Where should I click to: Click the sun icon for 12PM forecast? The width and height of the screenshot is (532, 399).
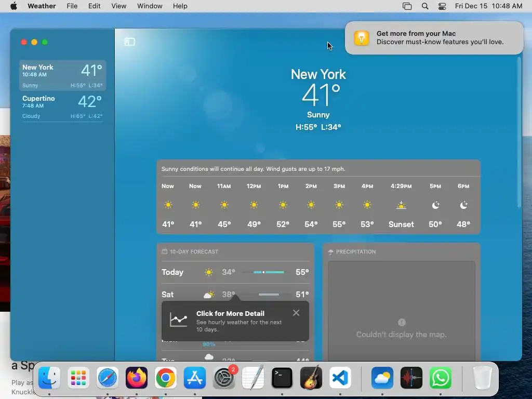point(254,205)
